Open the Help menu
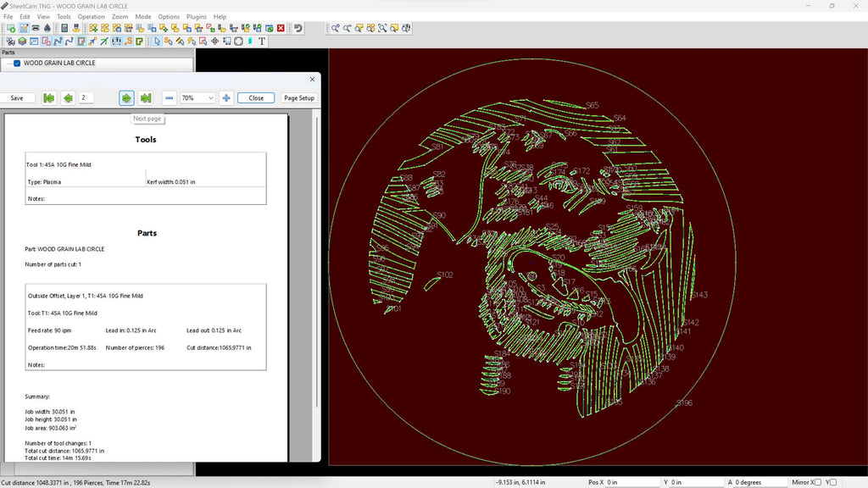The height and width of the screenshot is (488, 868). (220, 17)
